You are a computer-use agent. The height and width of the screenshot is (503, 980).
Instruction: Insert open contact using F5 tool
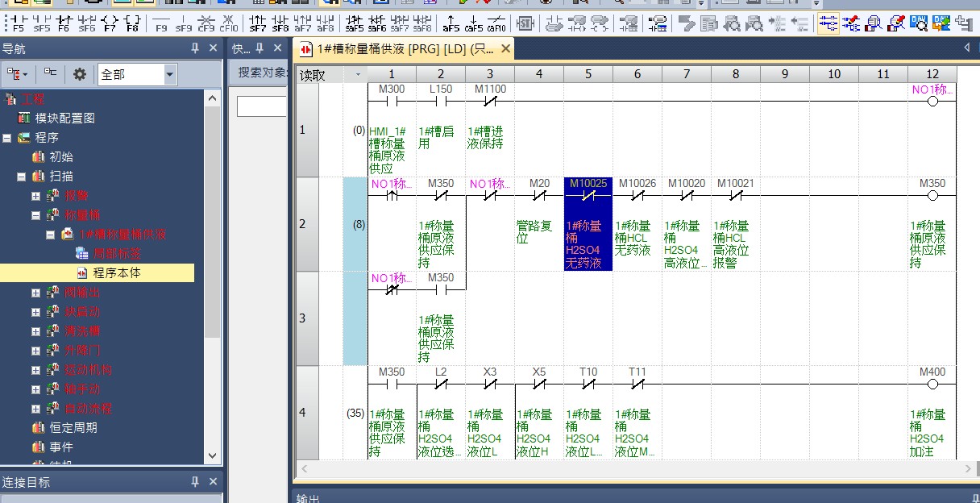point(17,23)
